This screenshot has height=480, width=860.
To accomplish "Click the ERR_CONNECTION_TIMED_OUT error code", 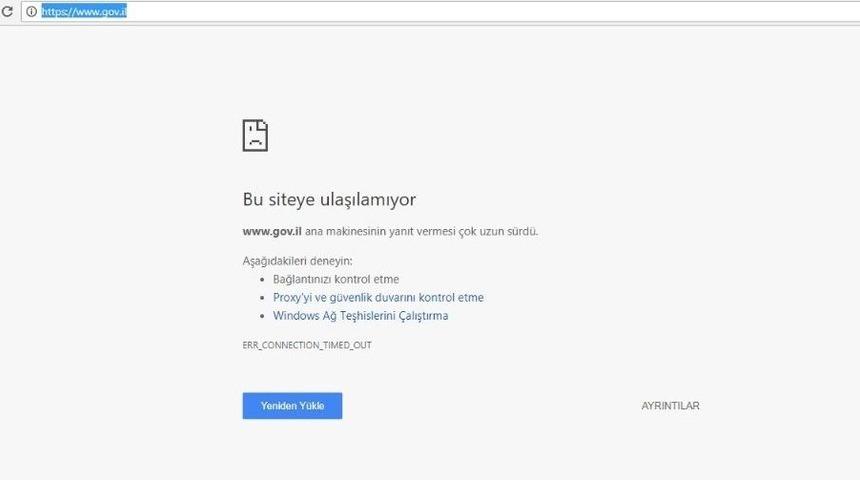I will pos(307,345).
